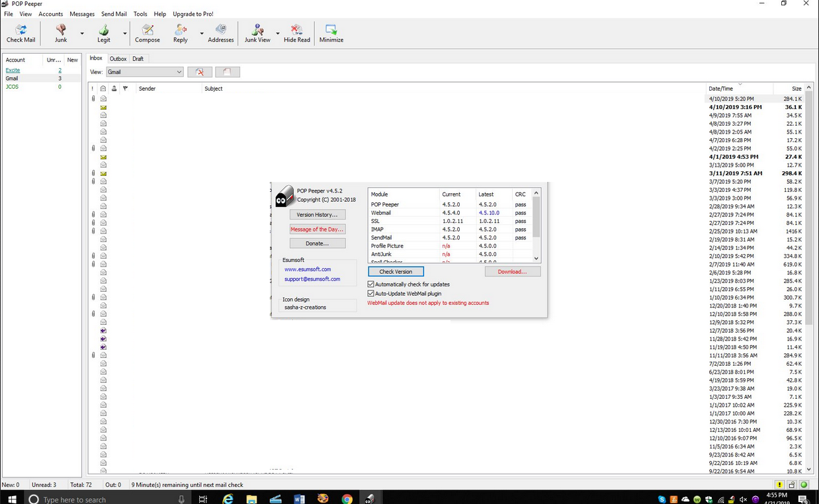Switch to the Draft tab
Viewport: 819px width, 504px height.
pos(138,59)
